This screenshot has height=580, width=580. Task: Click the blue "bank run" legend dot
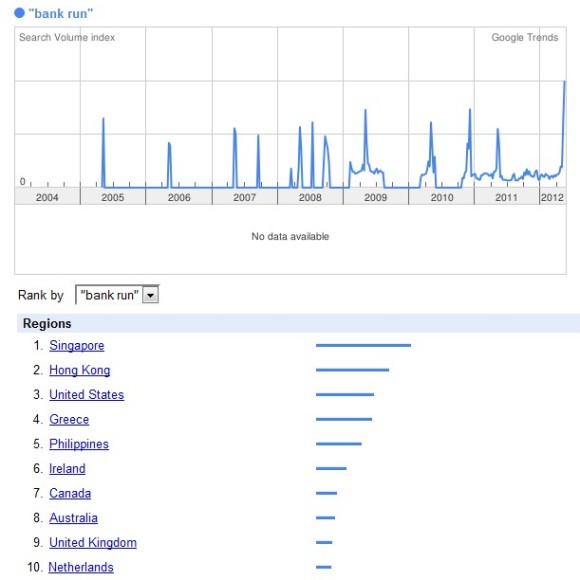click(x=19, y=13)
